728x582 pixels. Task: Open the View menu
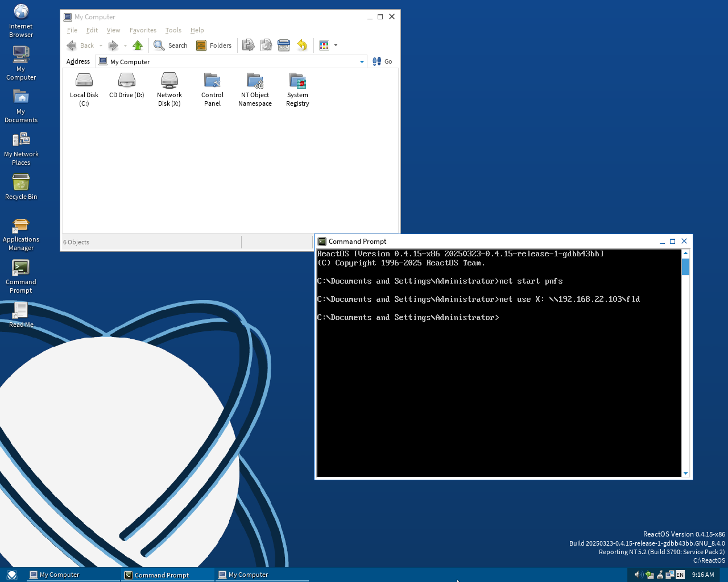pyautogui.click(x=113, y=30)
